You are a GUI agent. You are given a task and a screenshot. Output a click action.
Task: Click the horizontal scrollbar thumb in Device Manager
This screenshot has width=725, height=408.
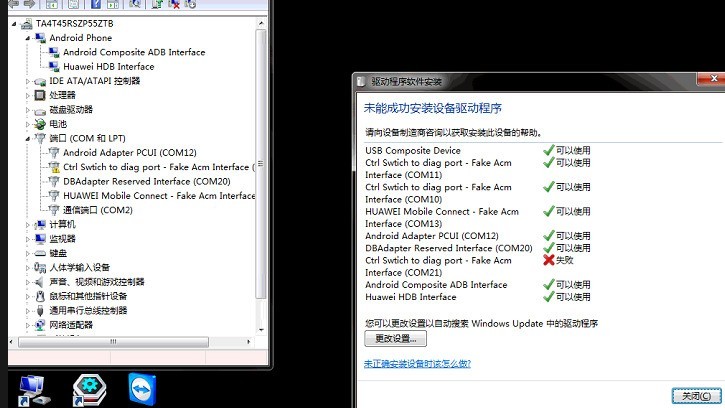click(x=113, y=342)
